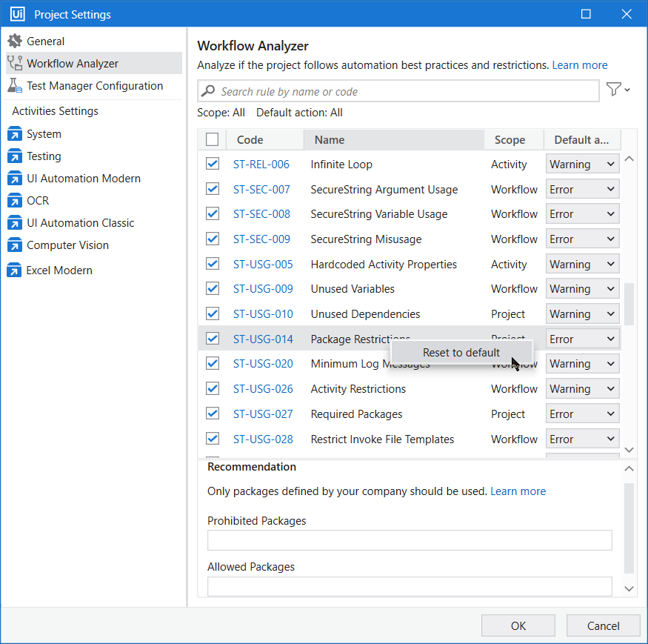Collapse the Recommendation section chevron
This screenshot has width=648, height=644.
click(629, 468)
